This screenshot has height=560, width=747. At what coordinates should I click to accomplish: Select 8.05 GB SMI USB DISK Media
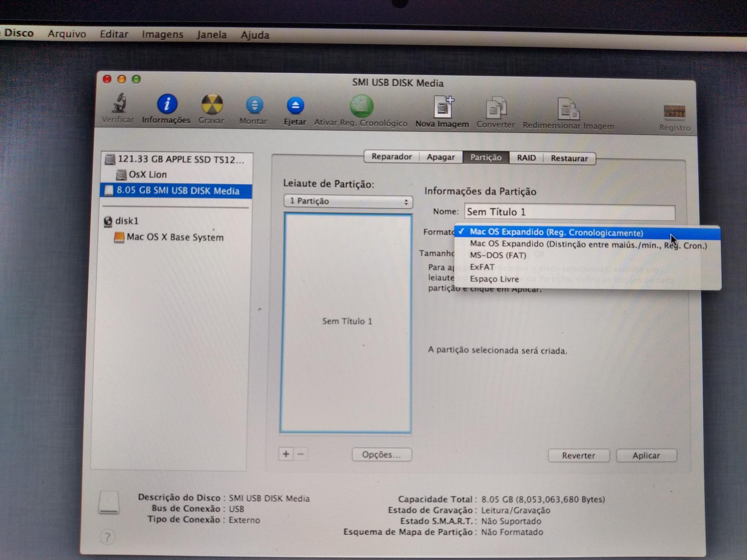[176, 191]
